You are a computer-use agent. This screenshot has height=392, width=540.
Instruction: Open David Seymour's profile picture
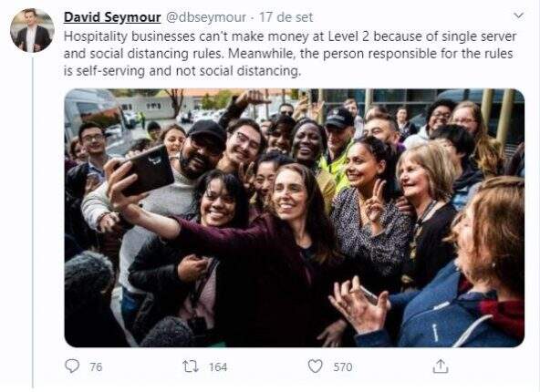click(32, 30)
